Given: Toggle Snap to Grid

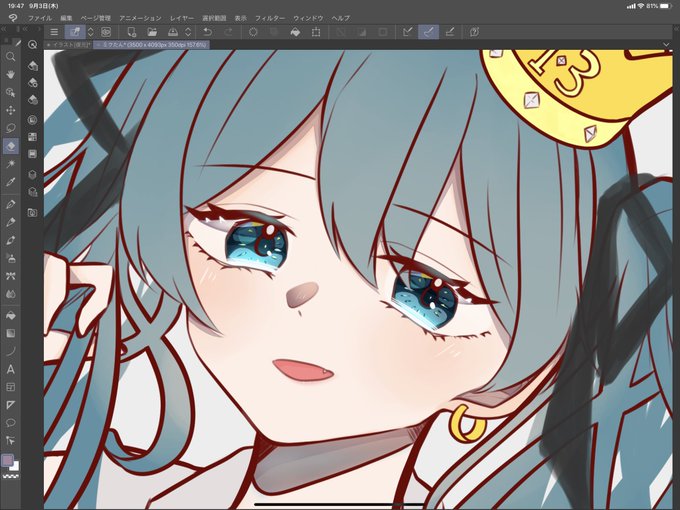Looking at the screenshot, I should click(x=450, y=32).
